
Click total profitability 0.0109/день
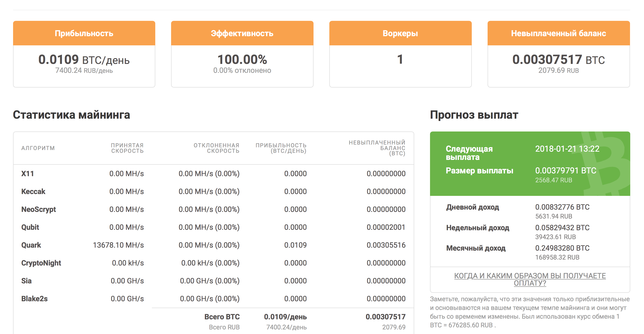(285, 317)
